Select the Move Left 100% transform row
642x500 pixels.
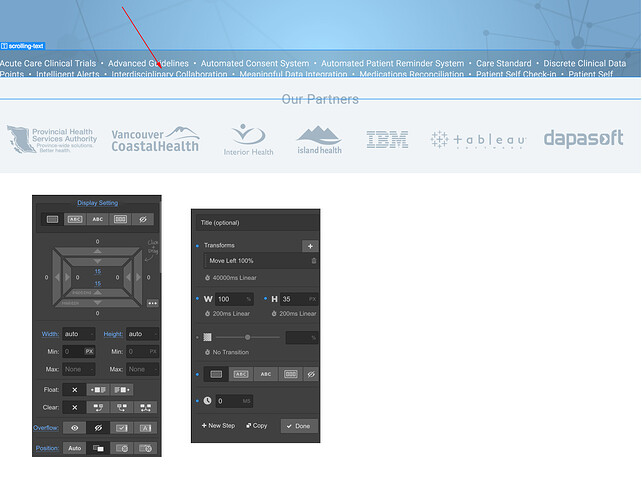point(261,261)
